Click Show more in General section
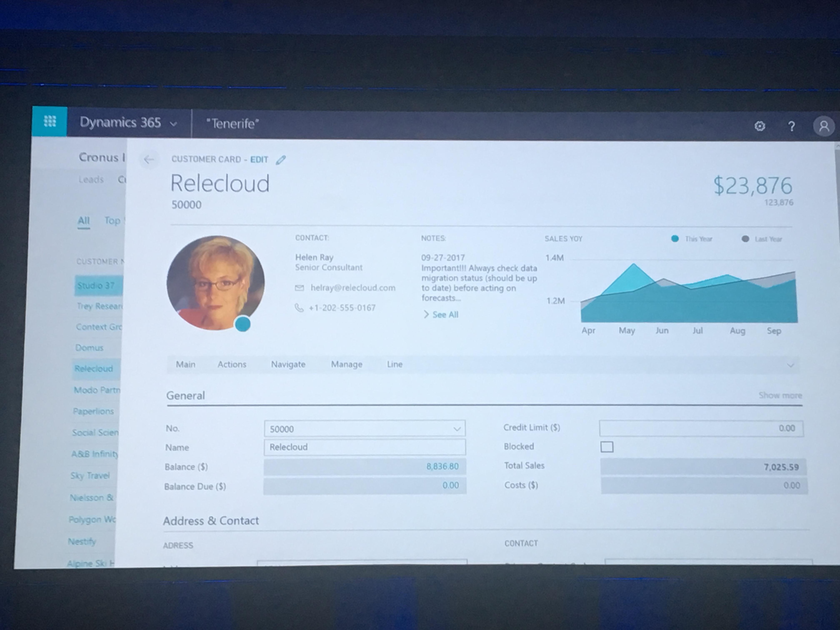Image resolution: width=840 pixels, height=630 pixels. click(780, 395)
